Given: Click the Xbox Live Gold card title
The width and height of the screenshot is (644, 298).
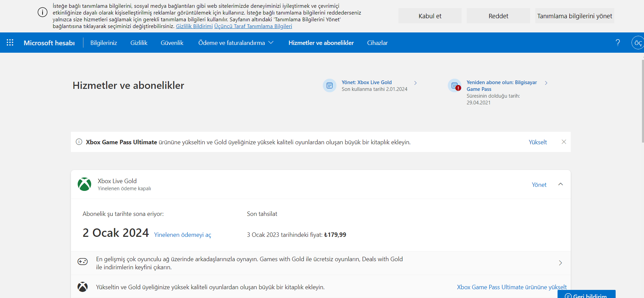Looking at the screenshot, I should [117, 181].
